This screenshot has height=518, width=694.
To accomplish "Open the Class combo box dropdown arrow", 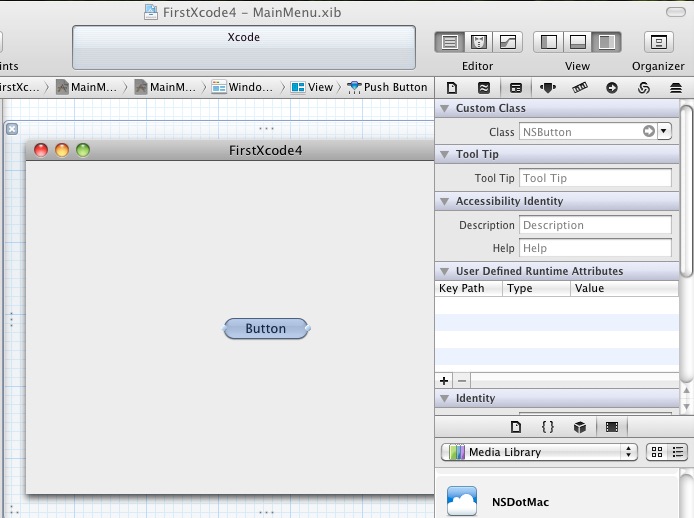I will (664, 131).
